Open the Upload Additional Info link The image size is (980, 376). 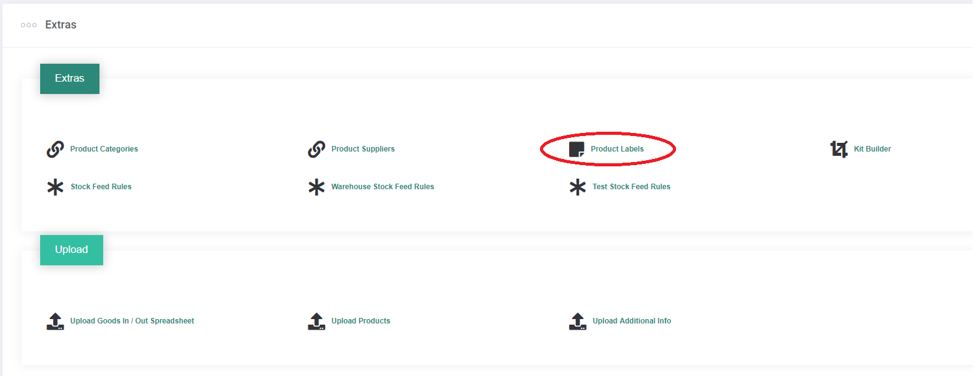[632, 321]
